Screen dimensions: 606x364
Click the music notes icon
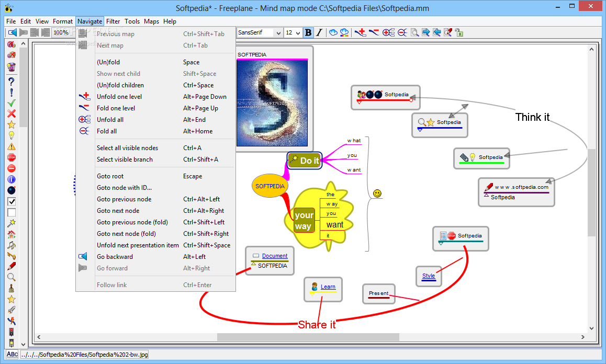[x=12, y=245]
